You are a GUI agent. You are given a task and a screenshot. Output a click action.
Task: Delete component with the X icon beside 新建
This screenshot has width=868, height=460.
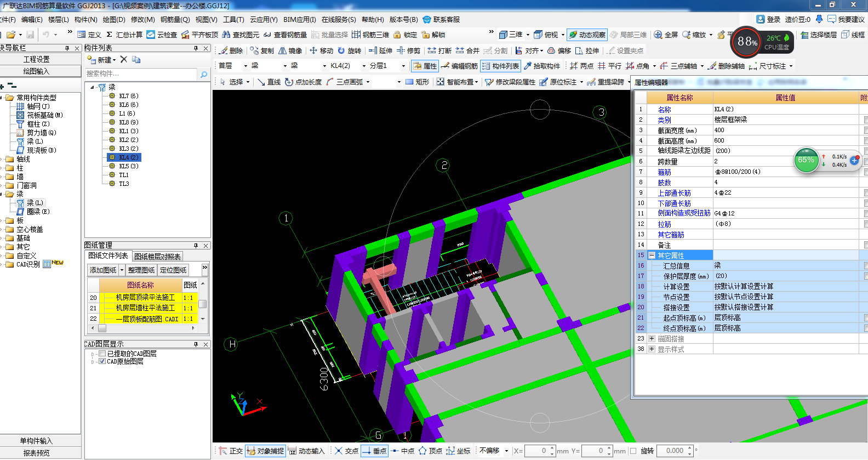tap(124, 59)
